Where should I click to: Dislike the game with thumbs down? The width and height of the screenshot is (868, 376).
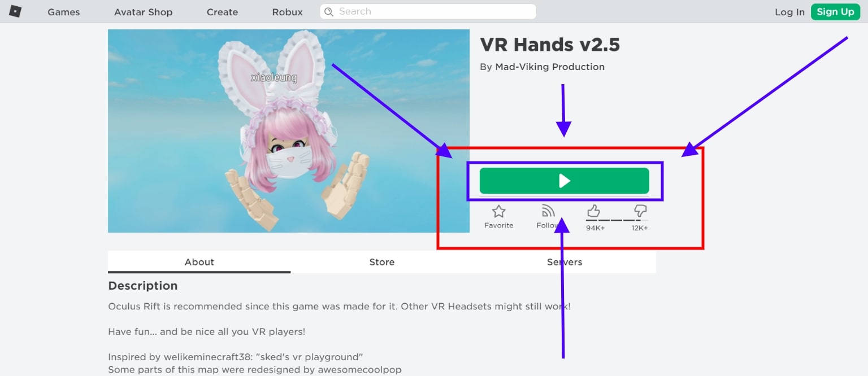click(640, 211)
